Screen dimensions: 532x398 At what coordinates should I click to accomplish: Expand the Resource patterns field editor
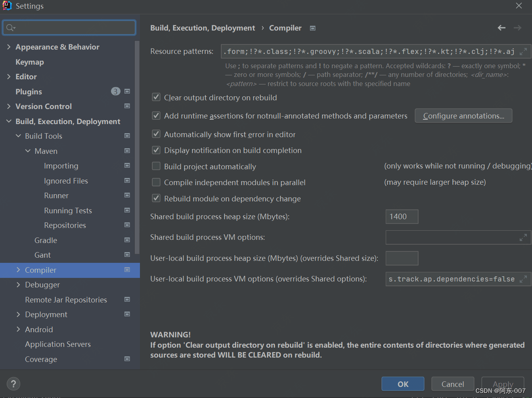(523, 52)
